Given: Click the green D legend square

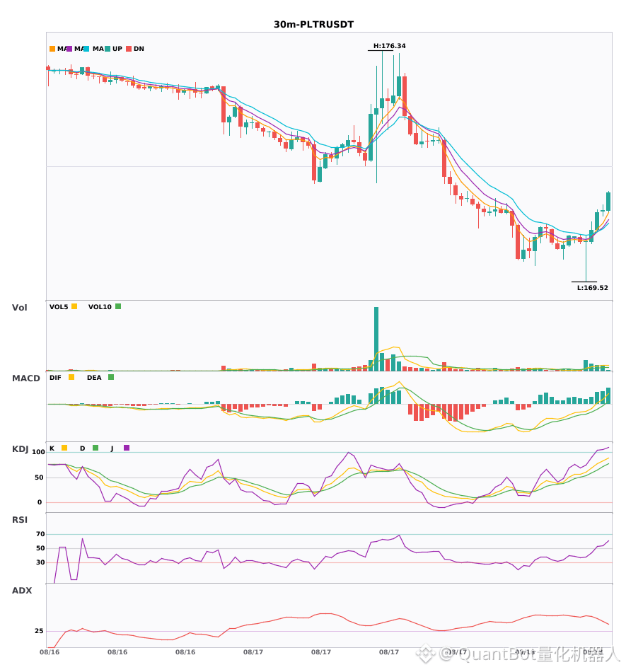Looking at the screenshot, I should click(95, 448).
